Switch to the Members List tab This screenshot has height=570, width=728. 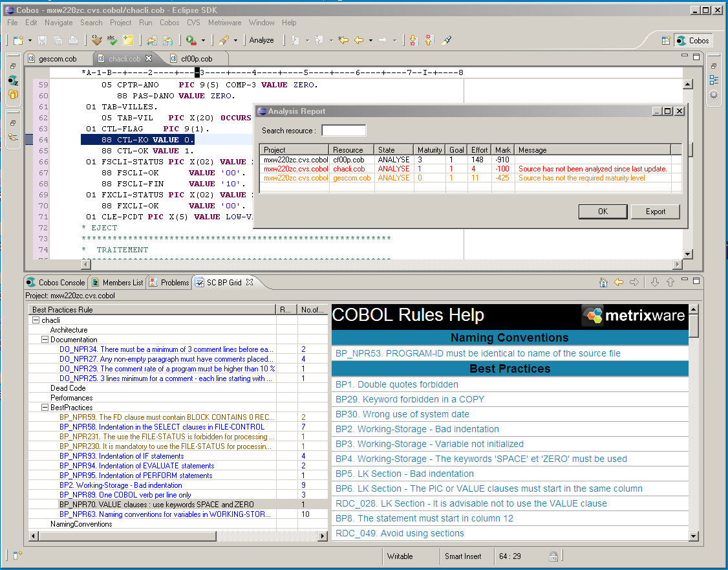click(118, 283)
